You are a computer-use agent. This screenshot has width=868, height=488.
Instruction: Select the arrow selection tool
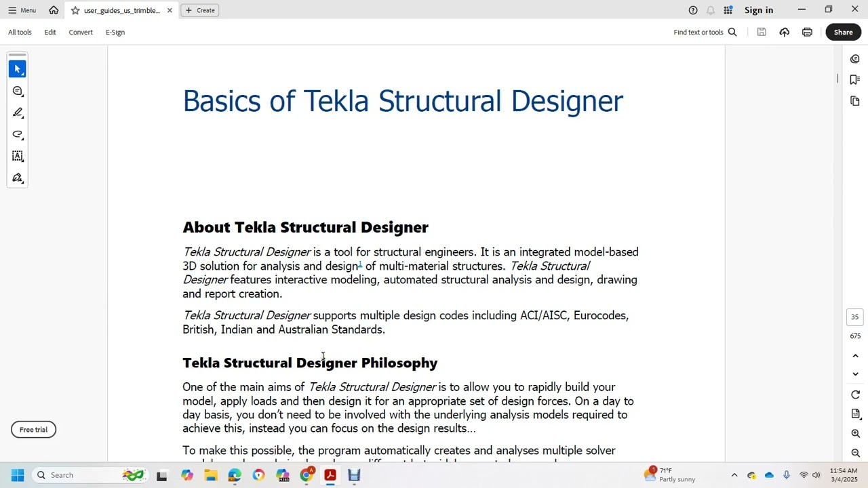18,69
